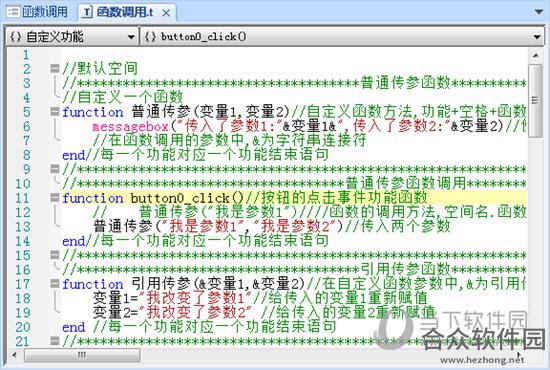550x370 pixels.
Task: Collapse the 普通传参 function at line 5
Action: 55,112
